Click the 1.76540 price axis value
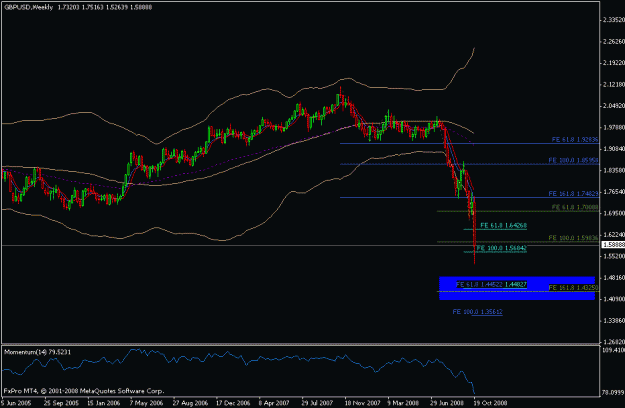The image size is (625, 408). [x=614, y=192]
